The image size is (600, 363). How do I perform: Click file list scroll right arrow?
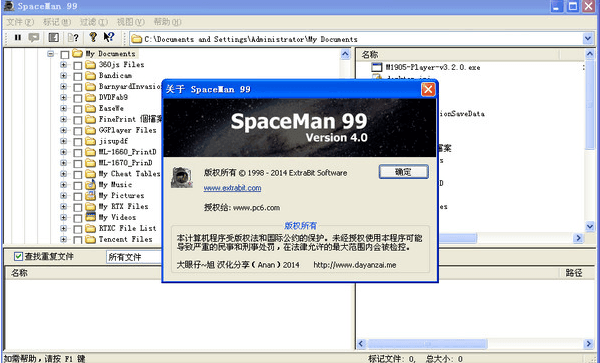click(x=579, y=238)
